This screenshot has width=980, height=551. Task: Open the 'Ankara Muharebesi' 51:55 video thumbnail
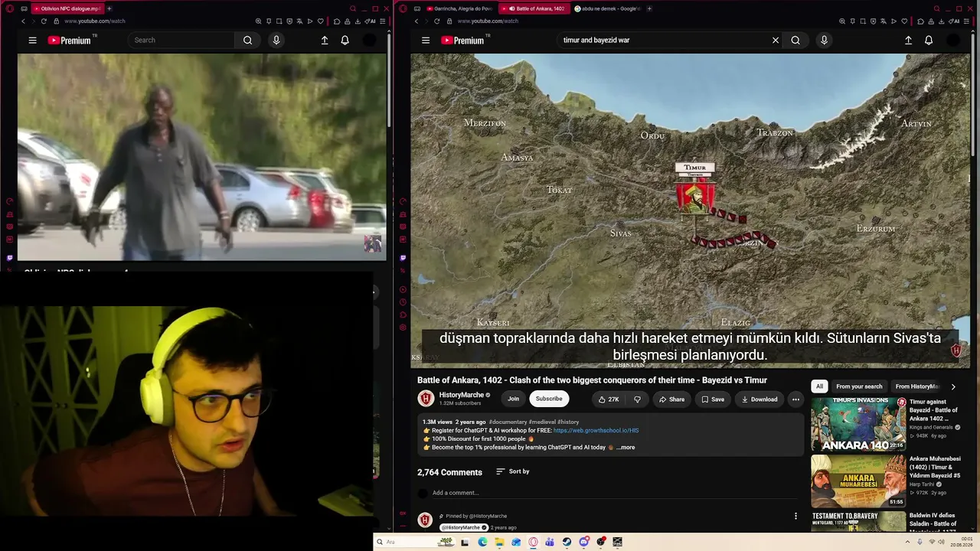tap(858, 481)
